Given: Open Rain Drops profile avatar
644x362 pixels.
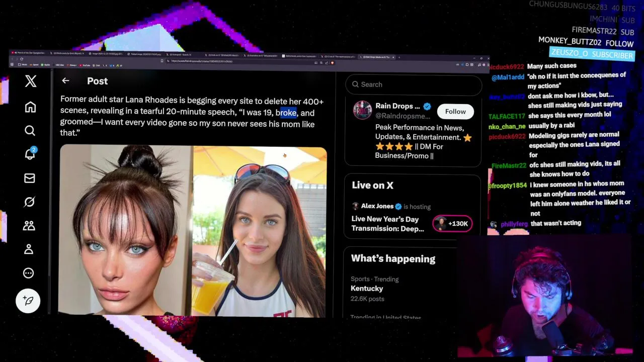Looking at the screenshot, I should click(x=362, y=110).
